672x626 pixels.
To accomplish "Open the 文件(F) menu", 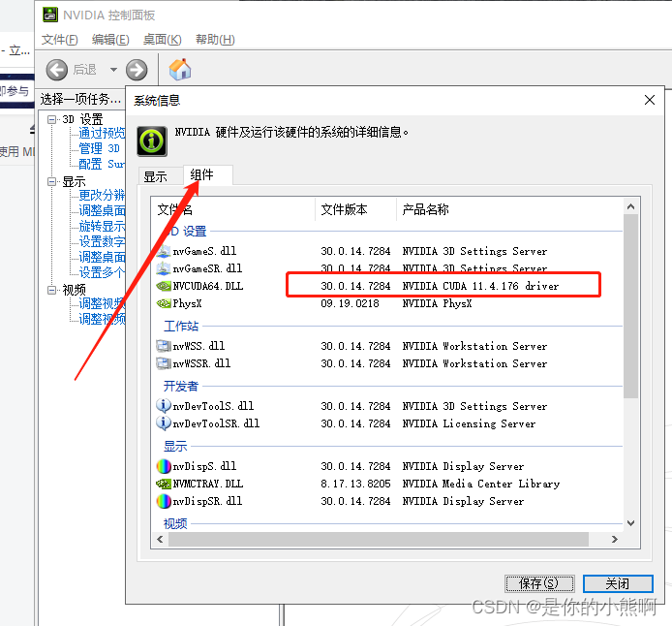I will 60,40.
